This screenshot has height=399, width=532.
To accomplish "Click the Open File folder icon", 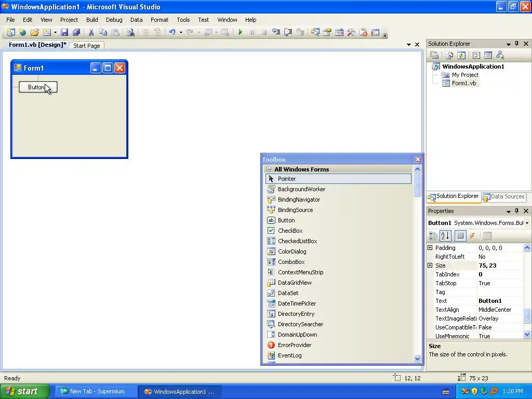I will coord(34,32).
